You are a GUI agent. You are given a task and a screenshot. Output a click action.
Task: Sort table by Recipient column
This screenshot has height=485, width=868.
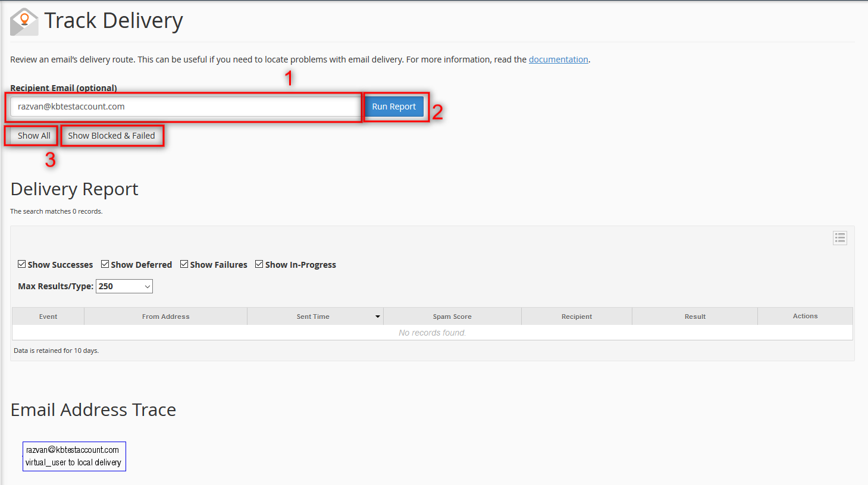tap(576, 317)
